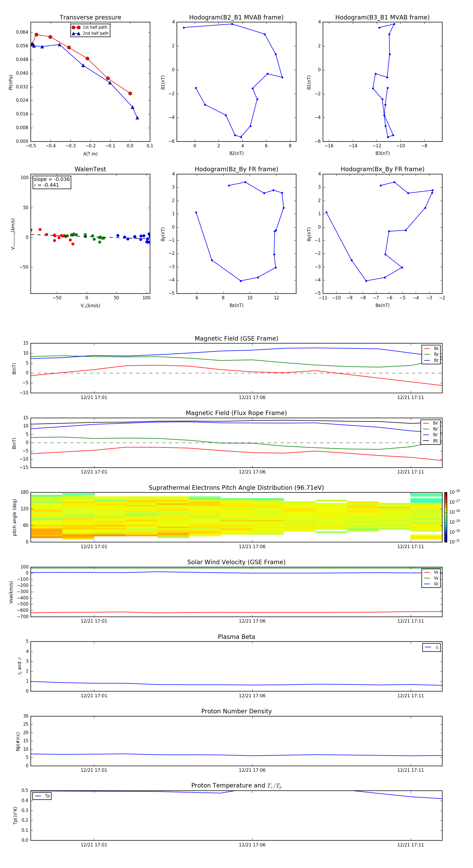Click the 'βp and β' y-axis label
473x868 pixels.
click(x=19, y=666)
